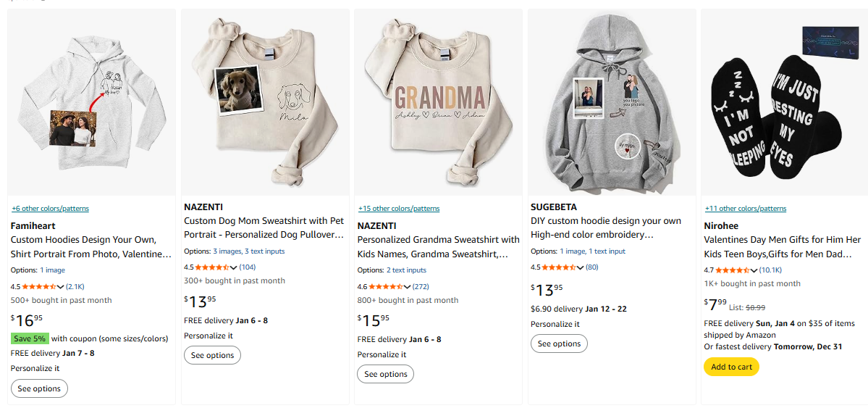The height and width of the screenshot is (408, 868).
Task: See options for Famiheart hoodie
Action: point(39,388)
